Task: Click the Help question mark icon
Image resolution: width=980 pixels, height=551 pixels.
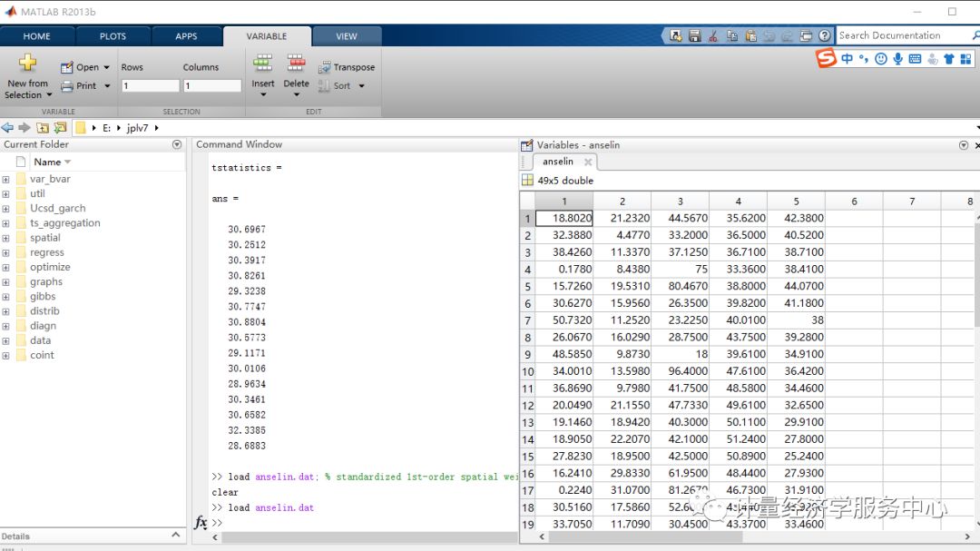Action: click(x=825, y=36)
